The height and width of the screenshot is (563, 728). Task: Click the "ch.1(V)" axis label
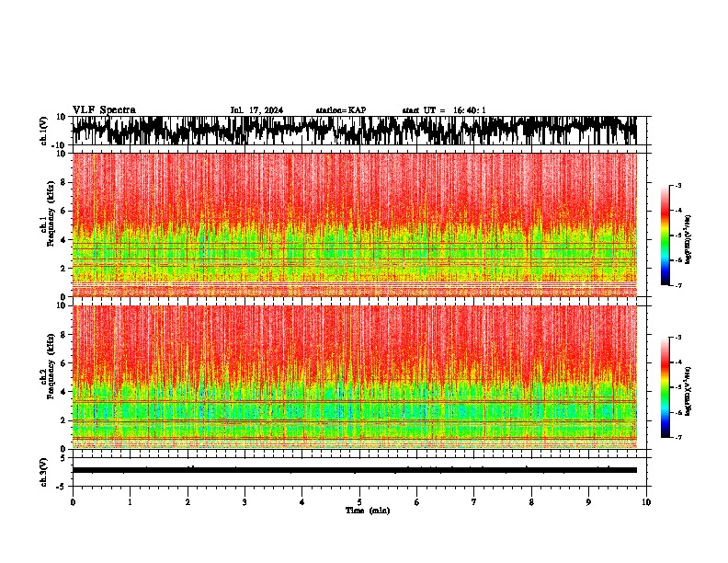click(44, 131)
